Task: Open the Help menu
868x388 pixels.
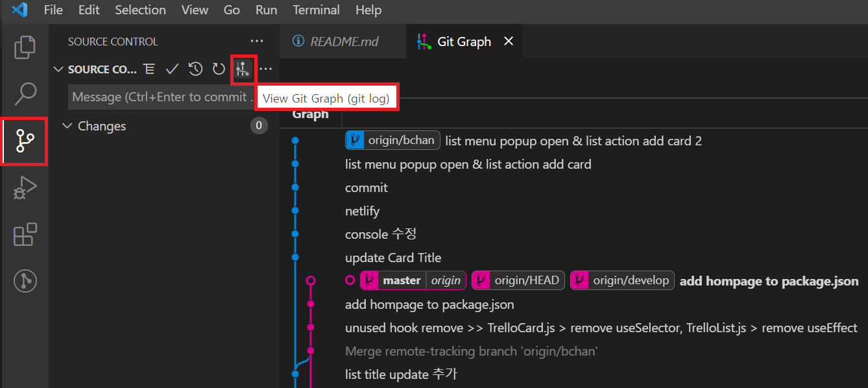Action: [x=368, y=10]
